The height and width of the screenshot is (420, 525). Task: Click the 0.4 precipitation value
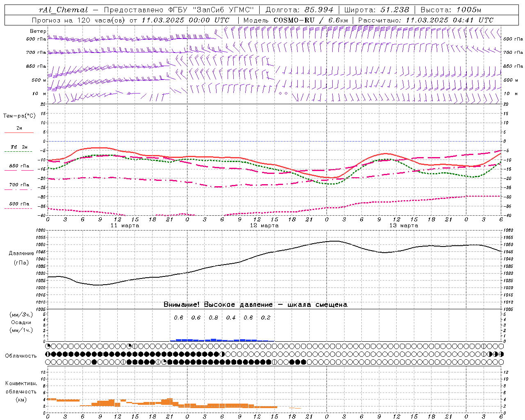231,318
